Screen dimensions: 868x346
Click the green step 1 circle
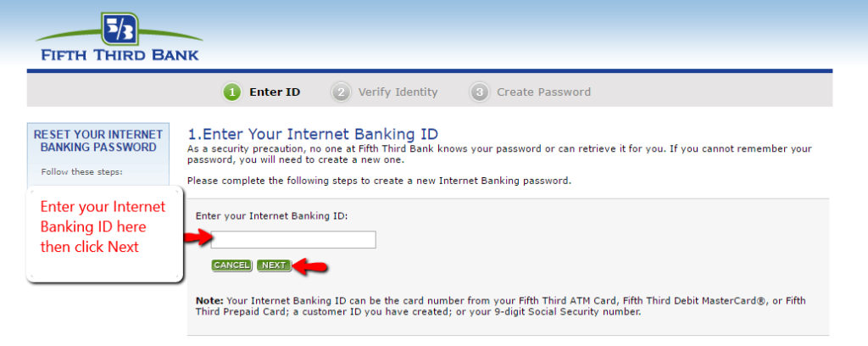[x=232, y=92]
